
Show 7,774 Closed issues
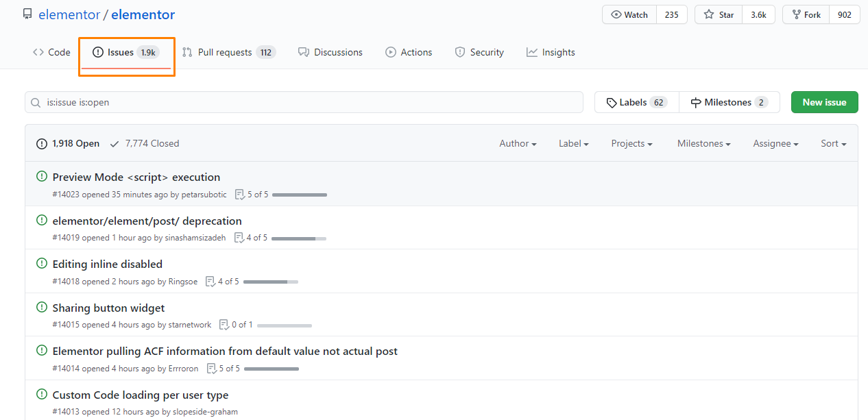pos(144,143)
